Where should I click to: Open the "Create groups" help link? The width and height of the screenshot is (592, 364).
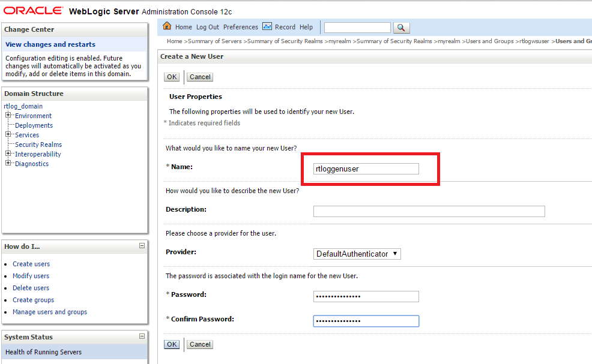click(33, 300)
